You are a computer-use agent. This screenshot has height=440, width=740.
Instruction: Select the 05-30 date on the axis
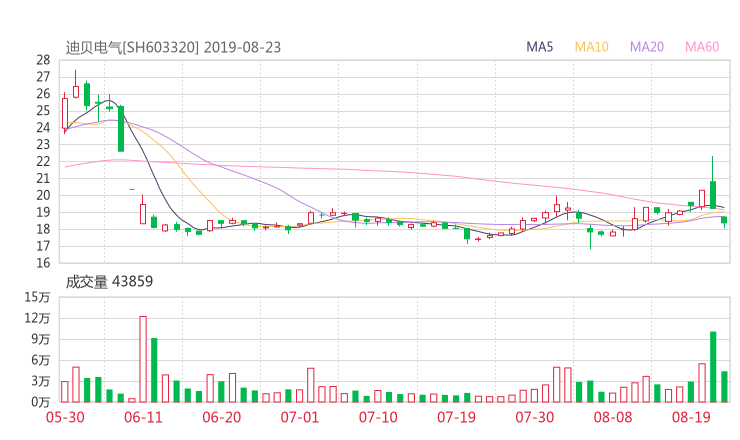(65, 416)
